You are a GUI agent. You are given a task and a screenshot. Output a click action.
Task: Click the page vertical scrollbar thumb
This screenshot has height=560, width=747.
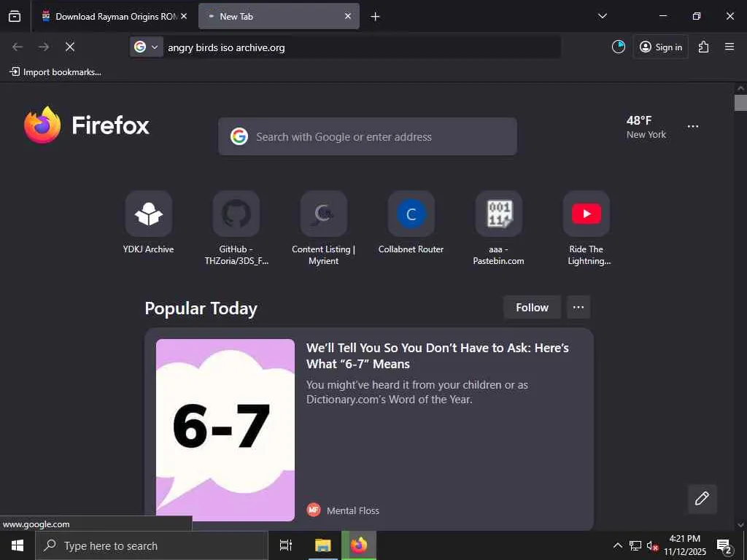[x=740, y=103]
